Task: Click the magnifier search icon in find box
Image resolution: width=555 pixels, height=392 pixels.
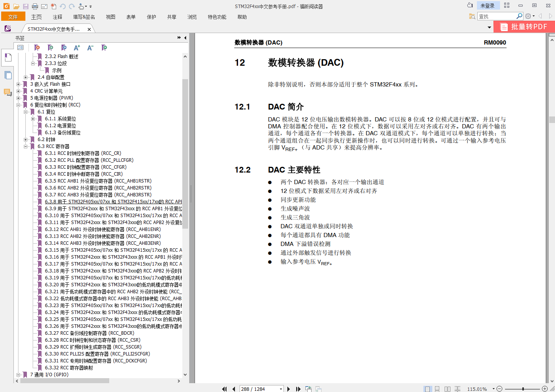Action: 519,16
